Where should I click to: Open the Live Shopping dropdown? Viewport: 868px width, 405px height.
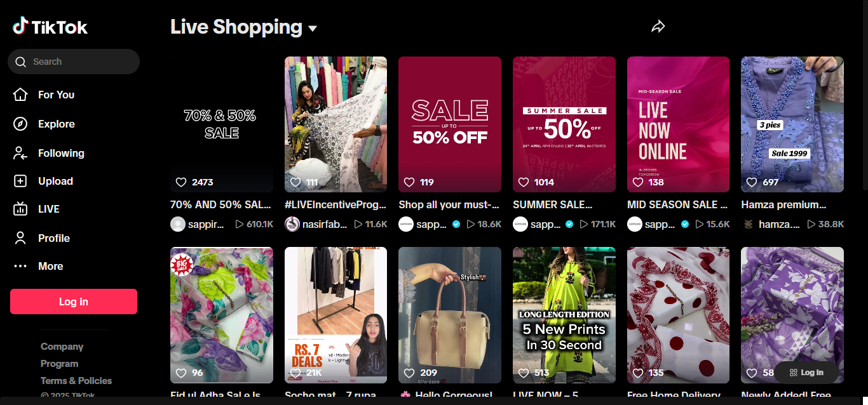click(x=312, y=28)
